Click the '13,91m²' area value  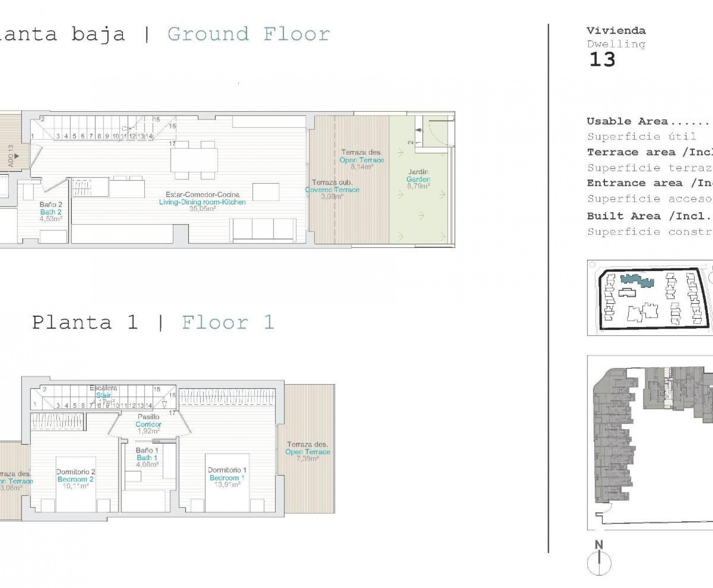coord(227,485)
